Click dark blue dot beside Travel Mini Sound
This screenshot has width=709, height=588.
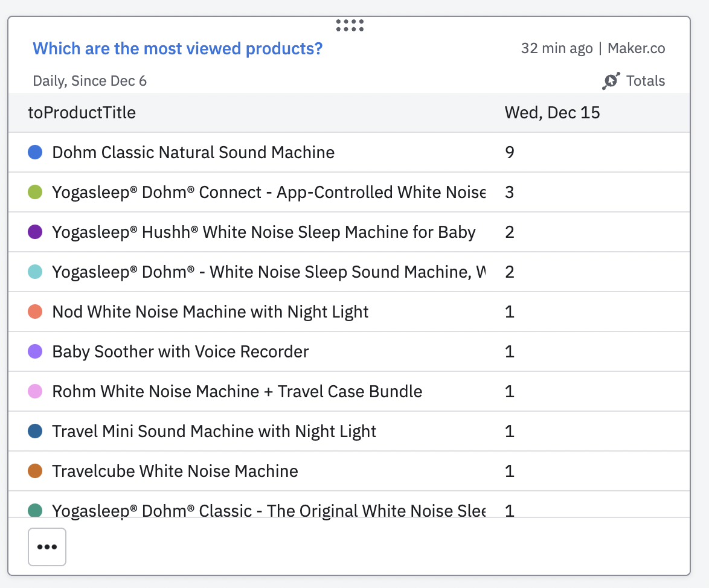(x=35, y=431)
